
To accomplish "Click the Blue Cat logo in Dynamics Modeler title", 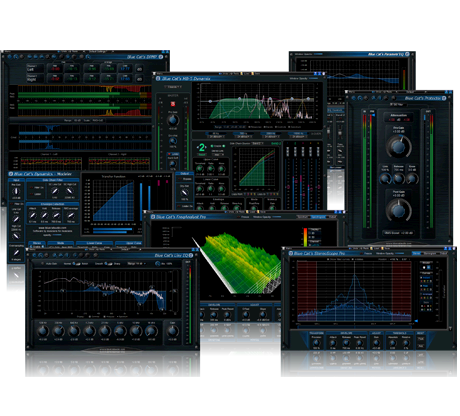I will [11, 174].
